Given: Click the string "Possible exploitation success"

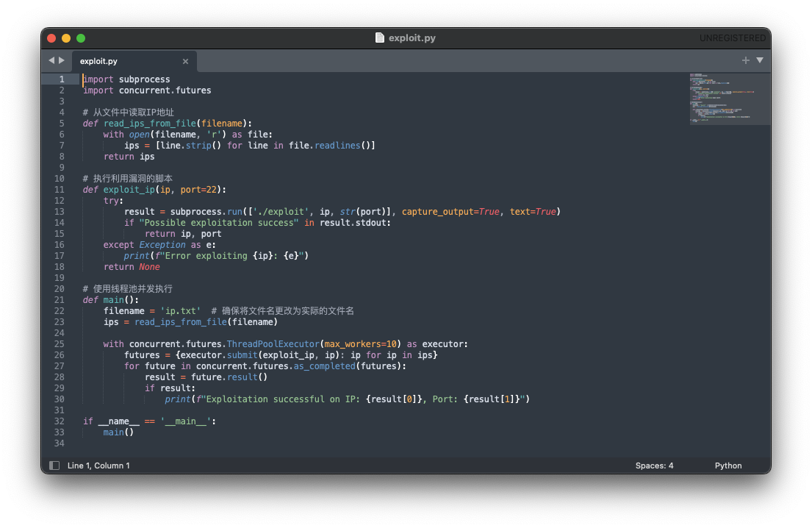Looking at the screenshot, I should click(x=218, y=223).
